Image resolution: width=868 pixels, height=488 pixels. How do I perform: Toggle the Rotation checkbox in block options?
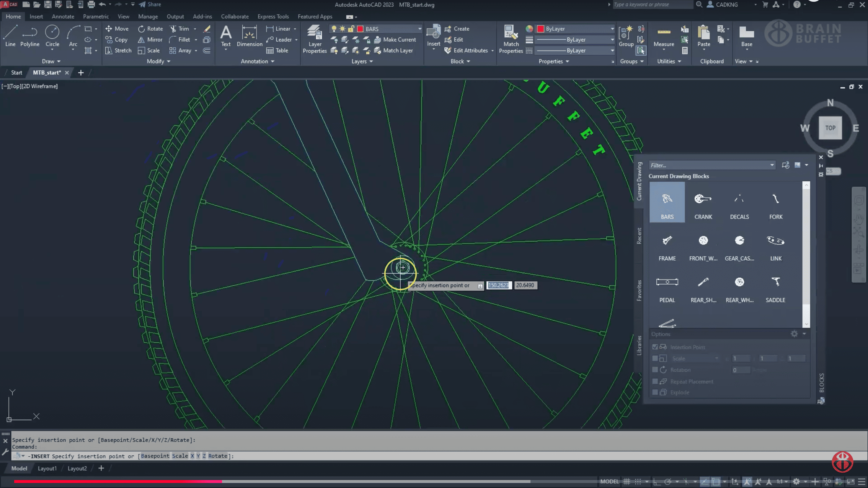click(655, 370)
